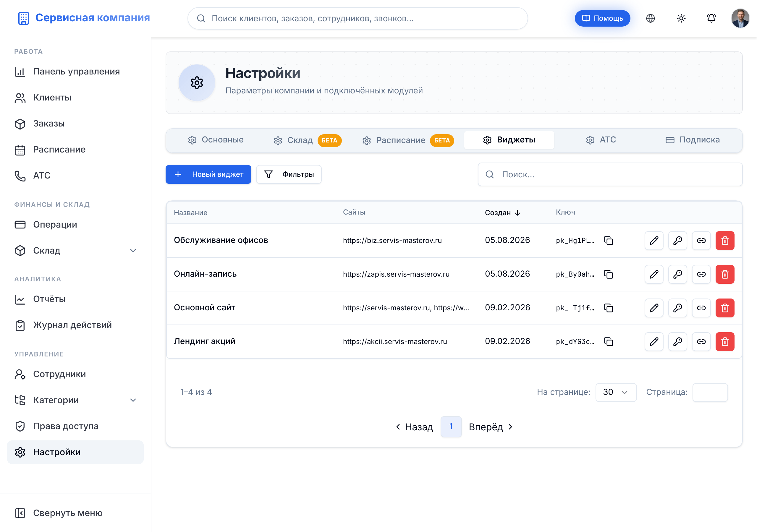Image resolution: width=757 pixels, height=532 pixels.
Task: Select page 1 in pagination
Action: 451,427
